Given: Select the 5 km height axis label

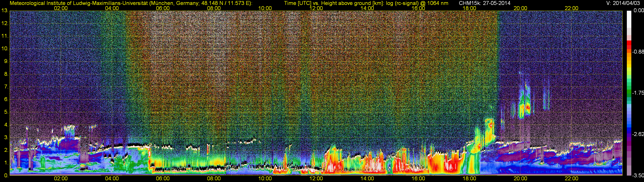Looking at the screenshot, I should pos(6,112).
